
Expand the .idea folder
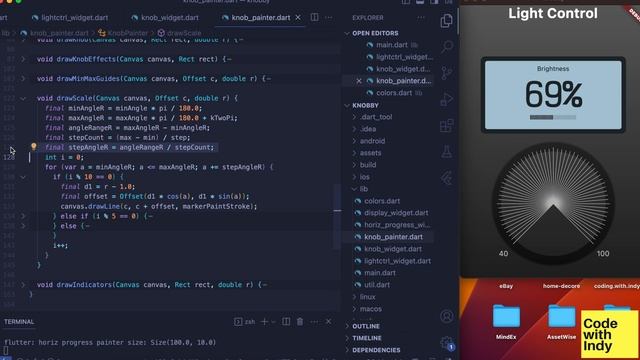[x=368, y=129]
